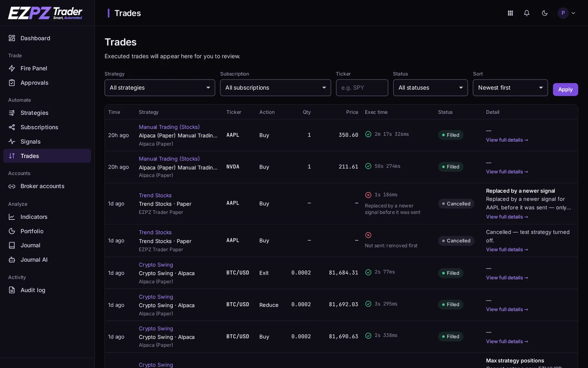Go to Dashboard in sidebar

pyautogui.click(x=47, y=38)
